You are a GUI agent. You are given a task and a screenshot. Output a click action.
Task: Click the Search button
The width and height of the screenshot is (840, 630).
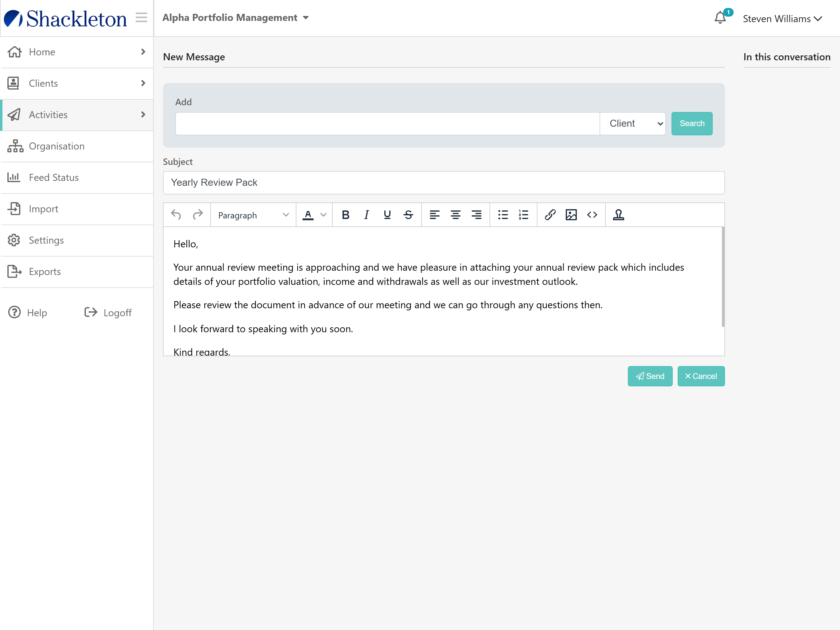pos(692,123)
